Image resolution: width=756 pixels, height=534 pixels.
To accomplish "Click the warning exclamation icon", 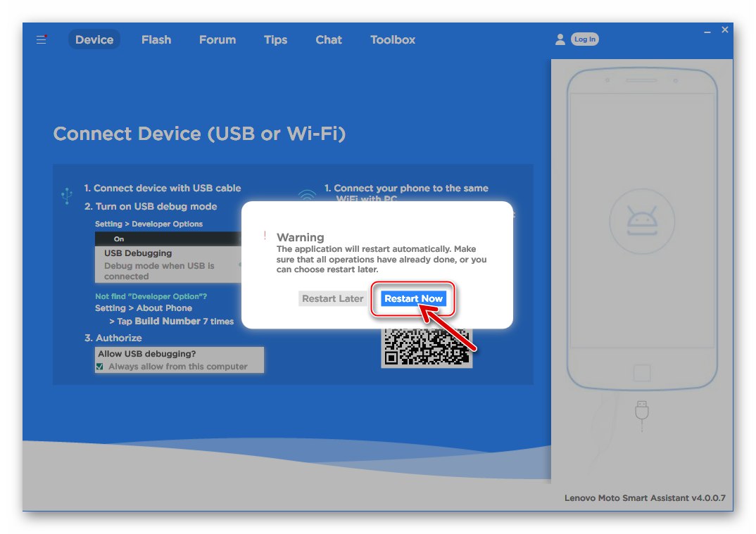I will click(x=265, y=236).
